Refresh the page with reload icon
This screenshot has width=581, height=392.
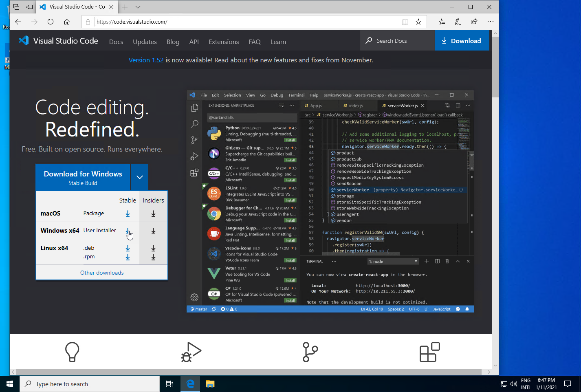[51, 22]
